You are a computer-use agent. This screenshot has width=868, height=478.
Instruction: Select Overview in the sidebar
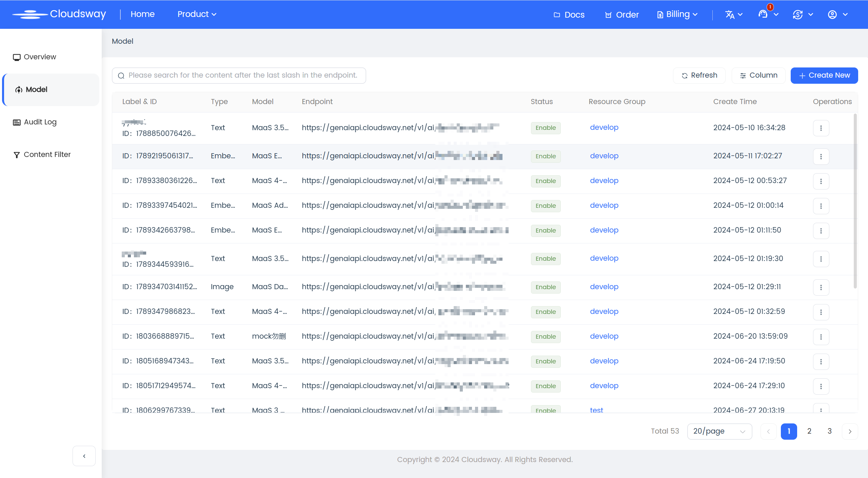pyautogui.click(x=40, y=57)
